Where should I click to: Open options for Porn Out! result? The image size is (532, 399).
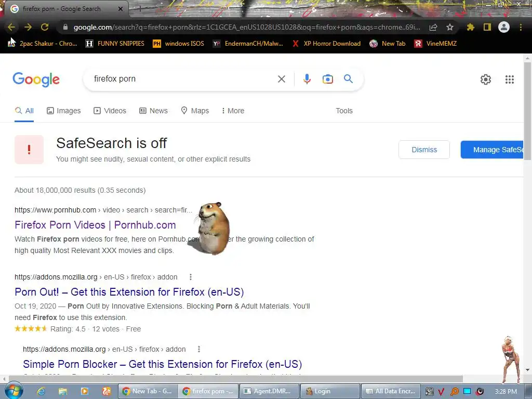[x=191, y=277]
